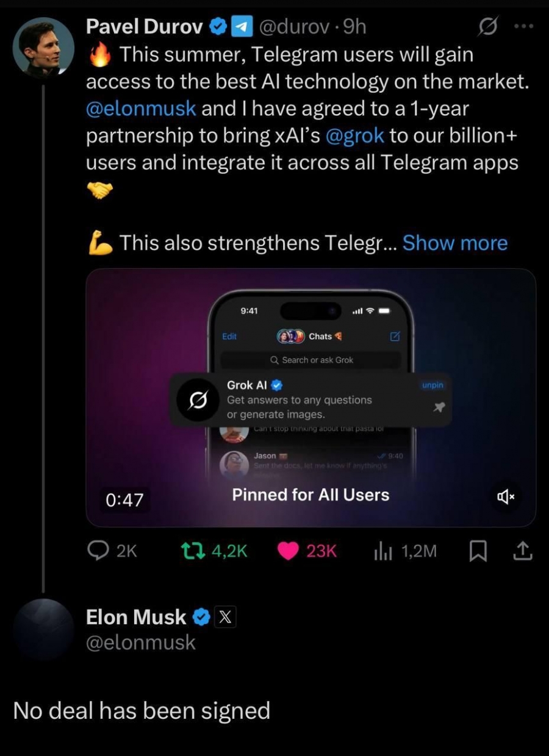The height and width of the screenshot is (756, 549).
Task: Bookmark Pavel Durov's post
Action: 478,551
